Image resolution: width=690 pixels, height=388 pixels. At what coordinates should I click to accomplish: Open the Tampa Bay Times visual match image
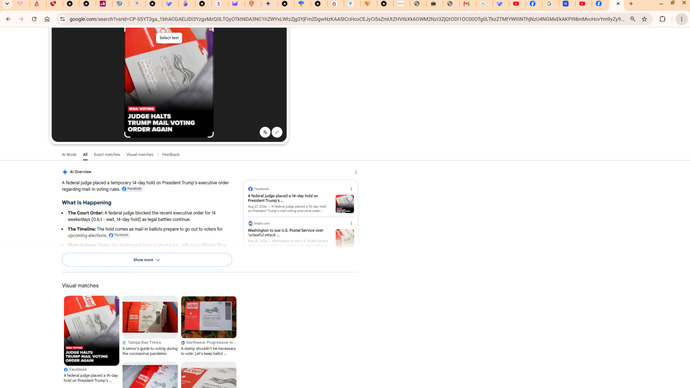coord(150,317)
